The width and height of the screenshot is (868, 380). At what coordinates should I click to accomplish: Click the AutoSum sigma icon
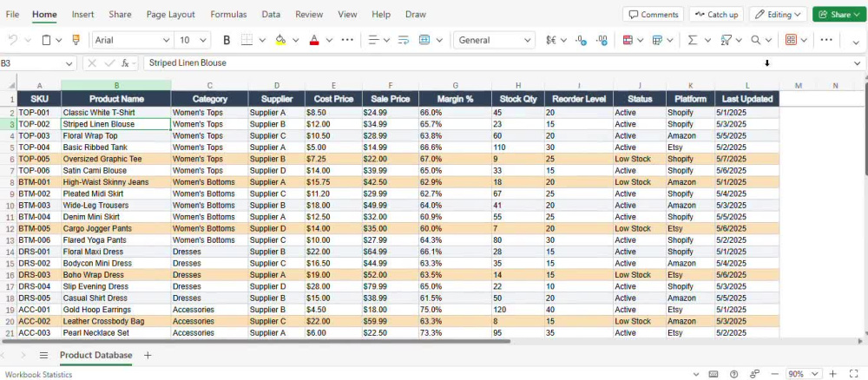(692, 40)
